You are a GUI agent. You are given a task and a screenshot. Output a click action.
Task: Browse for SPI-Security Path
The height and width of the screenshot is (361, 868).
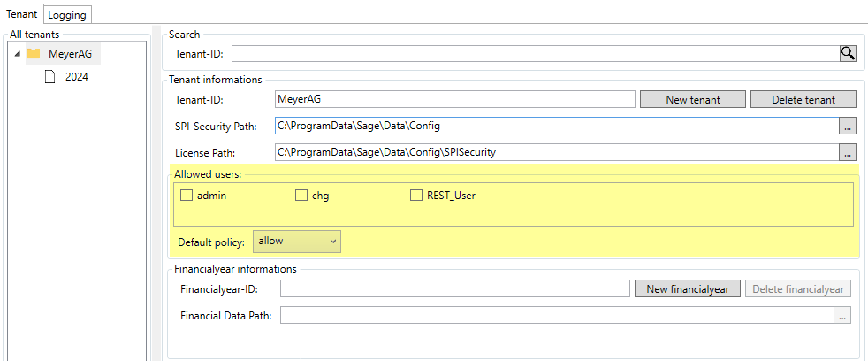pyautogui.click(x=848, y=127)
